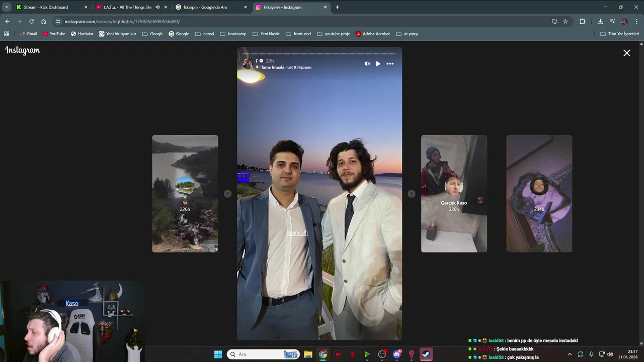
Task: Open the Chrome profile avatar
Action: (624, 22)
